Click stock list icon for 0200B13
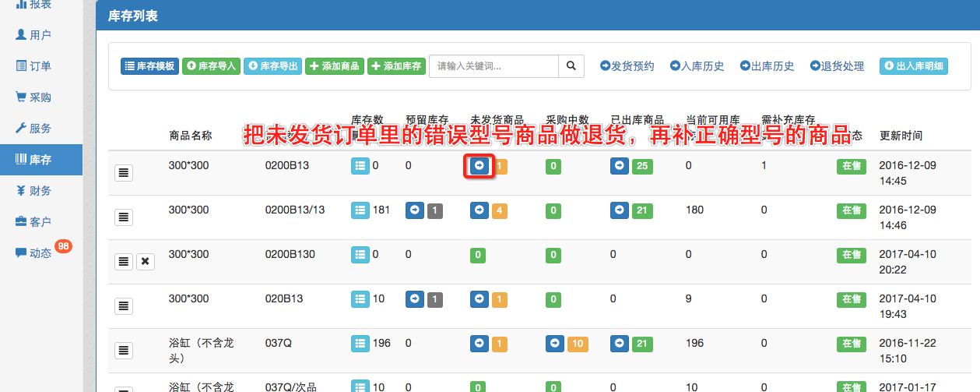Image resolution: width=980 pixels, height=392 pixels. coord(360,166)
